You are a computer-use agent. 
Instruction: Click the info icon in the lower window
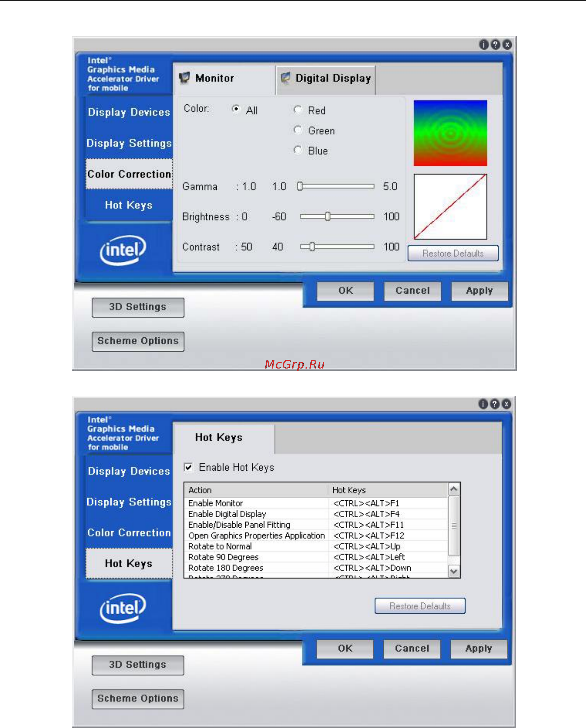(x=483, y=404)
